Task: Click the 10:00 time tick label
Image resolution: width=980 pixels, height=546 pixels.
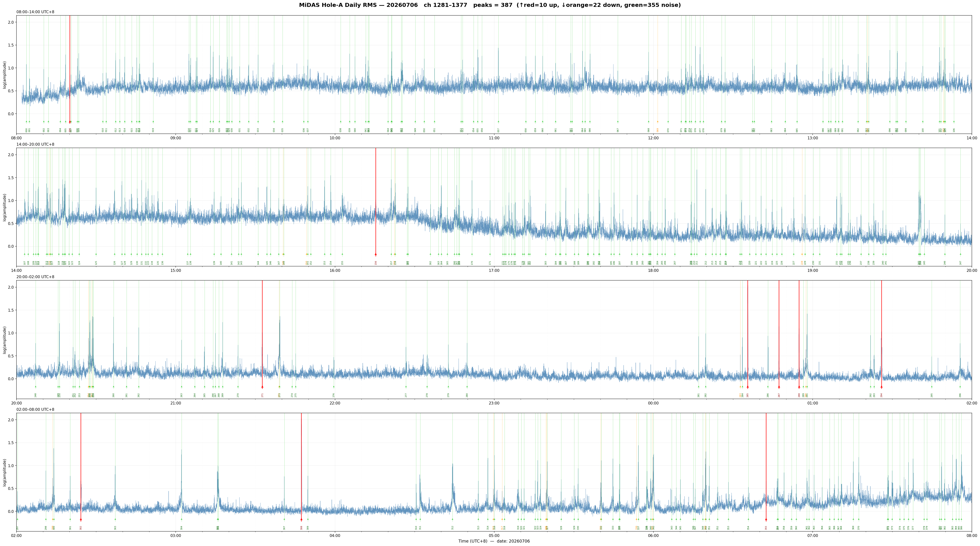Action: [x=335, y=138]
